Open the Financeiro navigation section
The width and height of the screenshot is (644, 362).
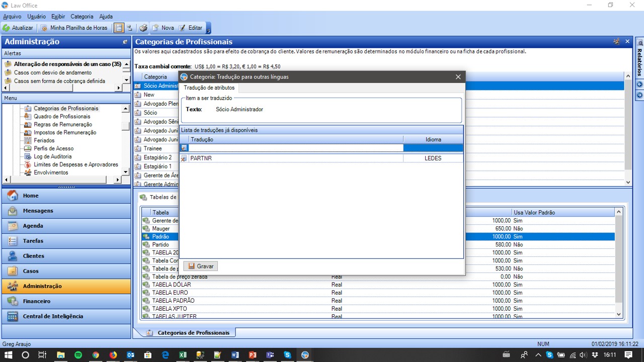point(66,301)
